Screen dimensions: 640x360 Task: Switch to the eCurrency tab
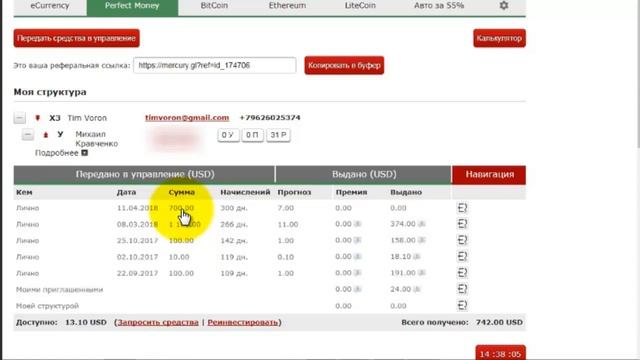[x=50, y=6]
